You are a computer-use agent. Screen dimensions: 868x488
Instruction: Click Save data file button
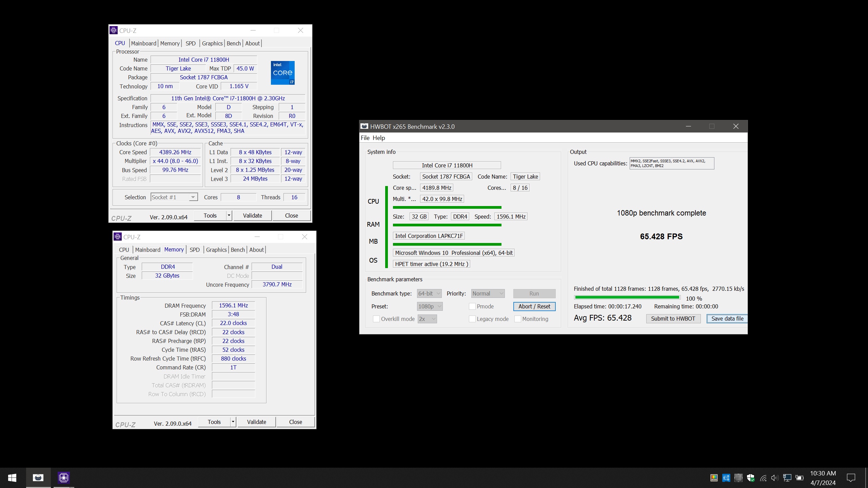727,319
